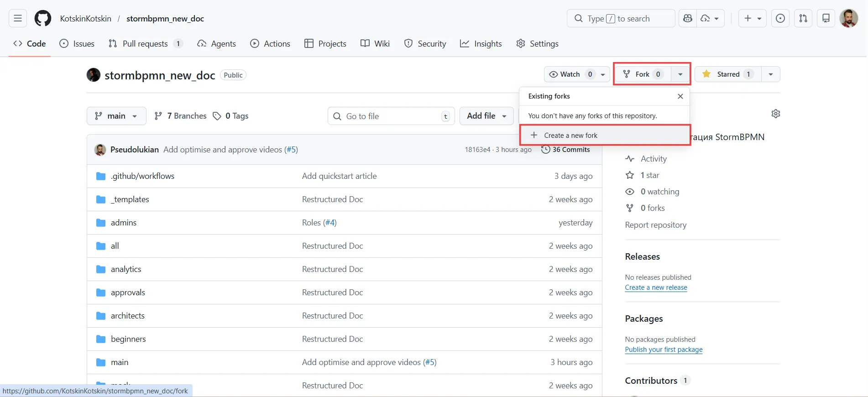The width and height of the screenshot is (868, 397).
Task: Click the user profile avatar
Action: pos(848,19)
